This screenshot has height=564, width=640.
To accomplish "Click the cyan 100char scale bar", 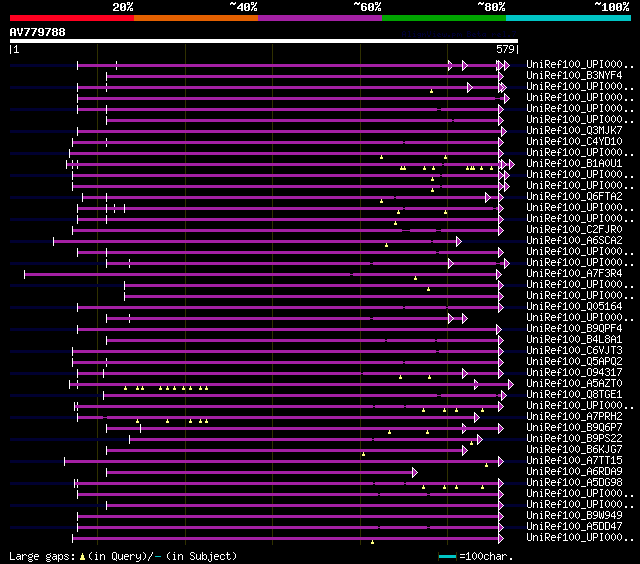I will tap(447, 556).
